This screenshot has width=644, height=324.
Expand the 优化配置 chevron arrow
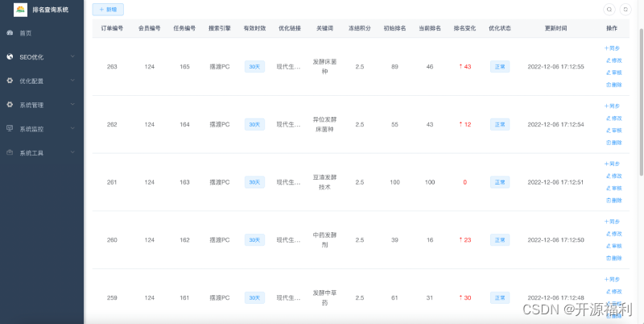pos(72,80)
